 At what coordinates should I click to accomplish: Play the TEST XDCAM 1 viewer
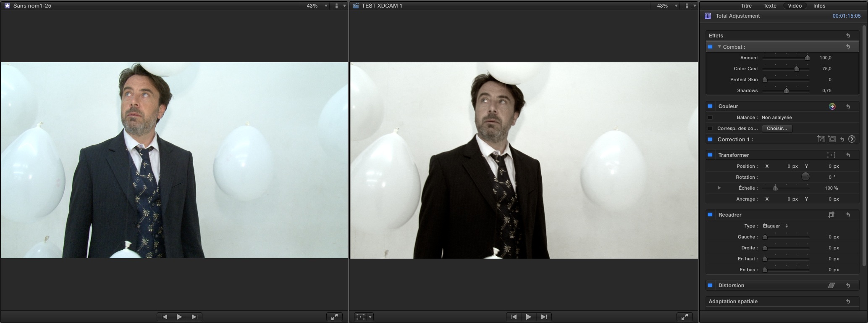tap(529, 317)
